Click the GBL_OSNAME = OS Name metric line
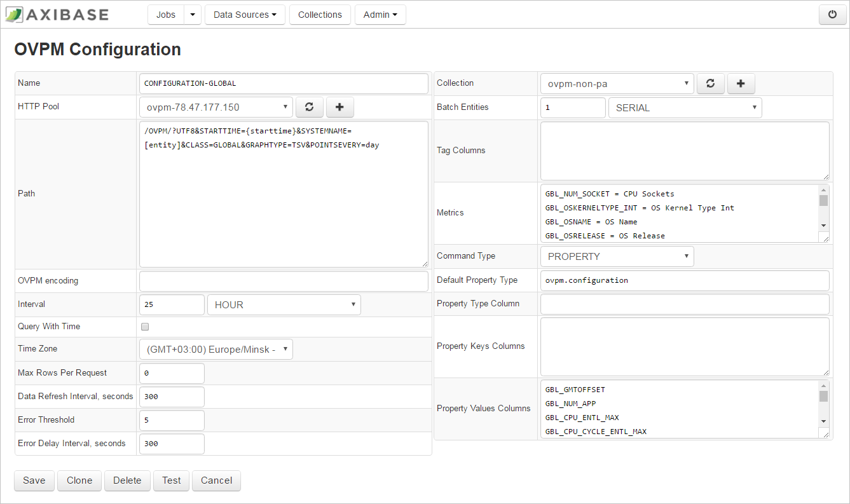The image size is (850, 504). coord(591,222)
